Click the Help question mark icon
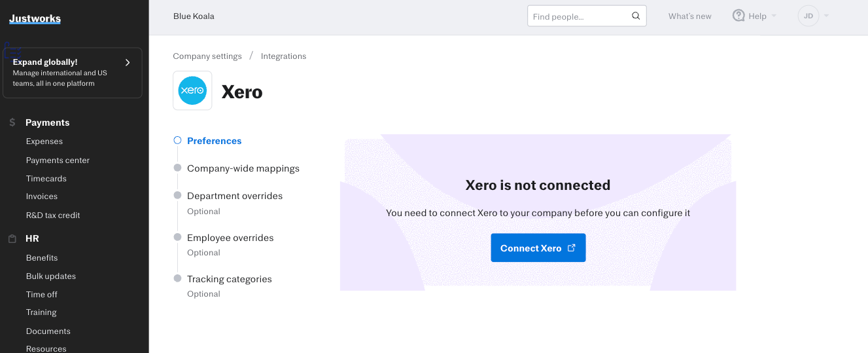Screen dimensions: 868x353 [x=738, y=16]
